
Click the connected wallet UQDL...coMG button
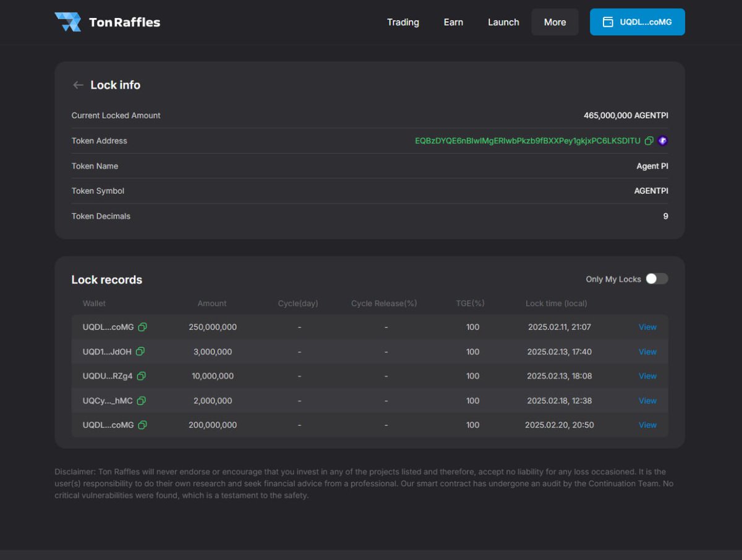tap(638, 22)
